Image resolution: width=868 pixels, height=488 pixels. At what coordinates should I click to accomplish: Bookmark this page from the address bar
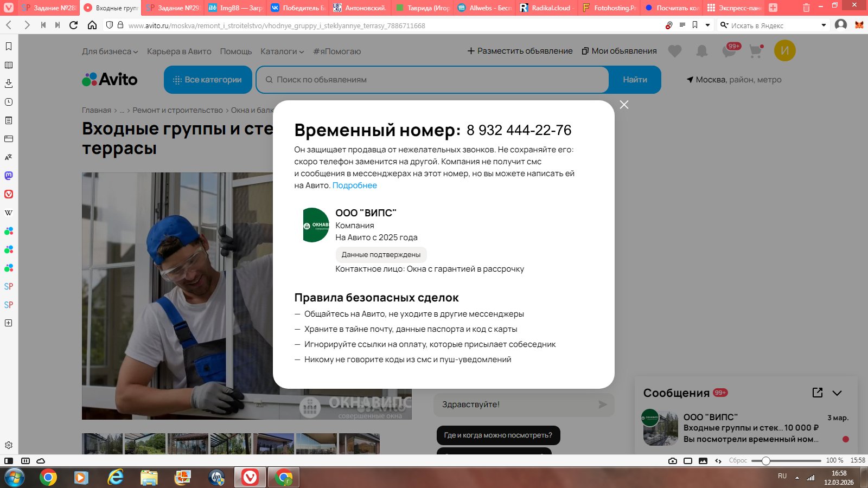click(x=695, y=25)
